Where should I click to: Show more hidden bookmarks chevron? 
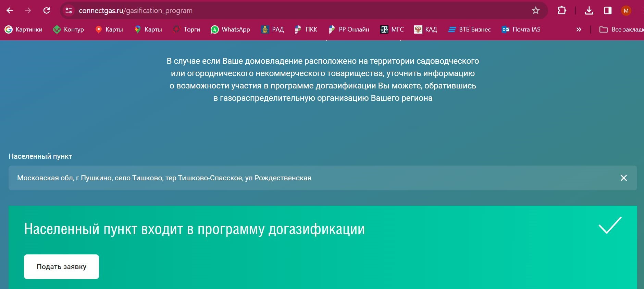click(579, 29)
